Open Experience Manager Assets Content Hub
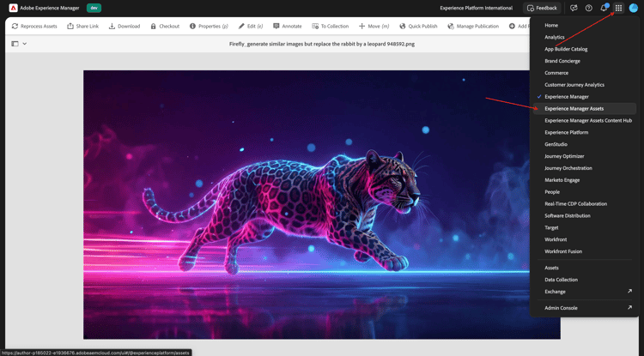The image size is (644, 356). pos(588,120)
